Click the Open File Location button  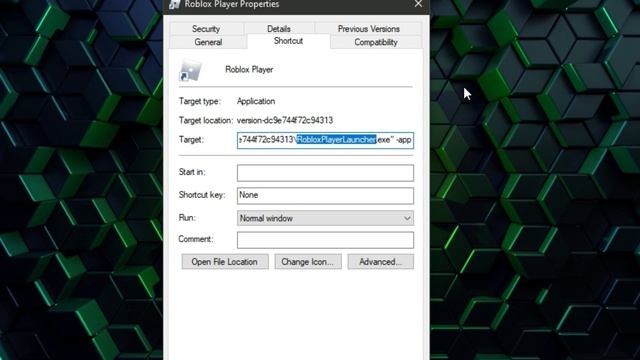point(225,262)
